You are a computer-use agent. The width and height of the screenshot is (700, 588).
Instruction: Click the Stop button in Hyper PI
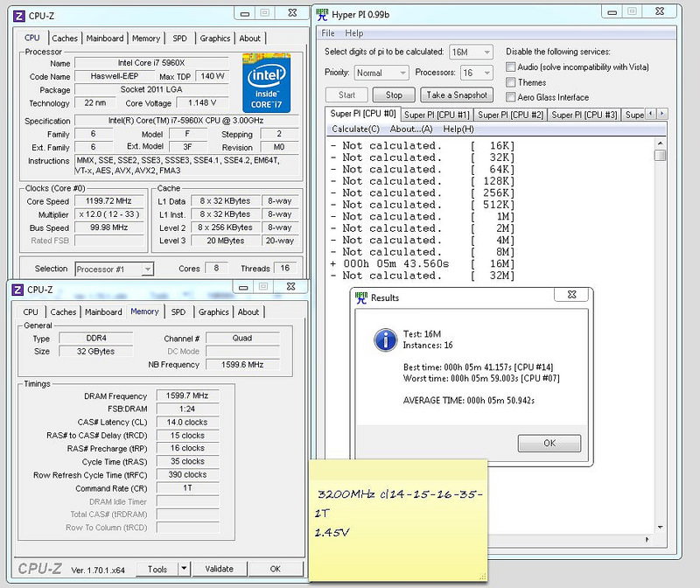(x=394, y=94)
